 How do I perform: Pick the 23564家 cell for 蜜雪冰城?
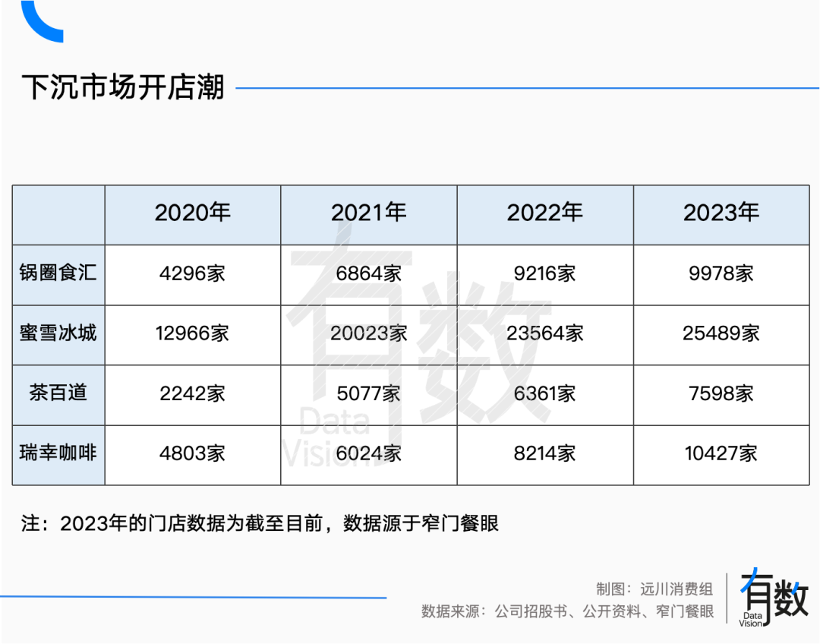(545, 335)
